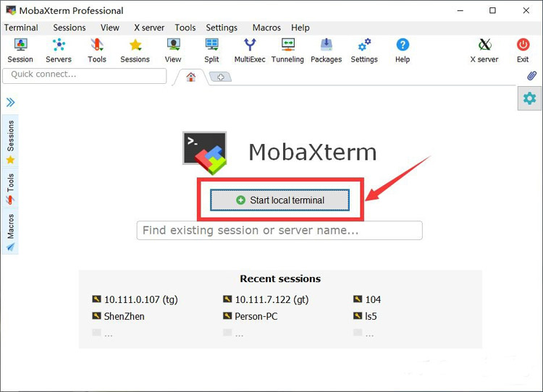Open the Servers toolbar icon

tap(59, 51)
